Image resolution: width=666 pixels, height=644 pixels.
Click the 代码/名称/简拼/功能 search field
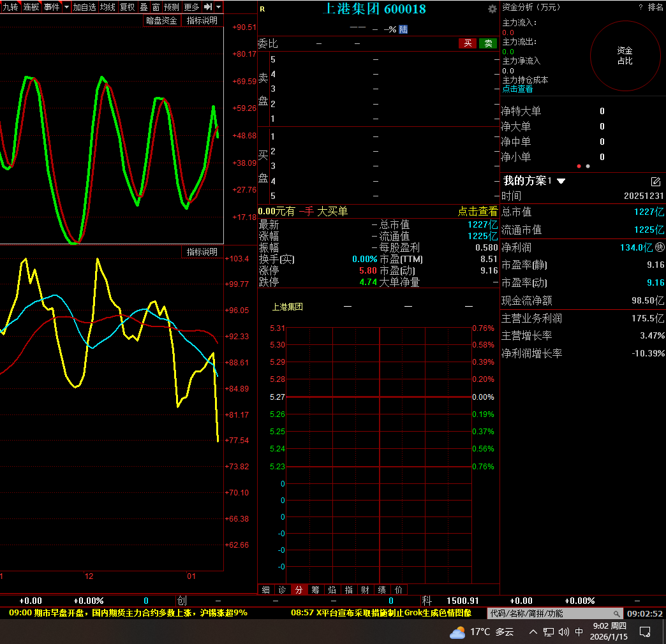(x=555, y=613)
